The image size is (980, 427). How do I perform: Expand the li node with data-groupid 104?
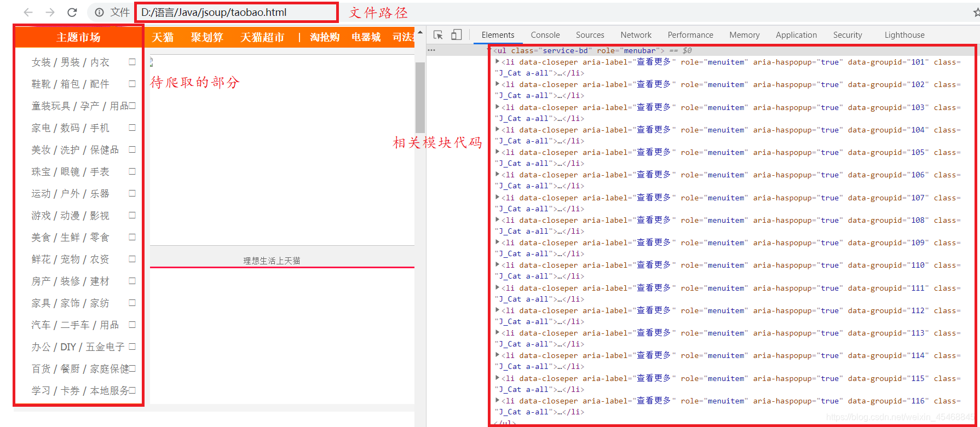click(x=498, y=130)
